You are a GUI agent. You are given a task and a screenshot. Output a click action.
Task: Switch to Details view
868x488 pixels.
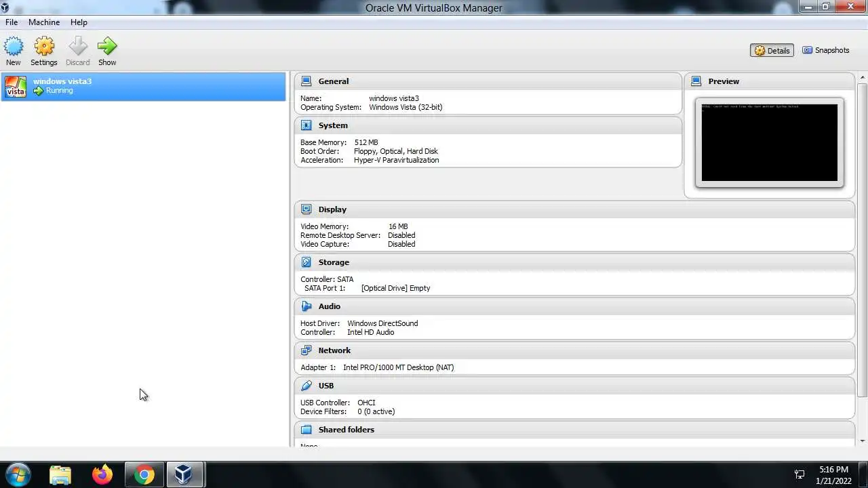(x=772, y=50)
